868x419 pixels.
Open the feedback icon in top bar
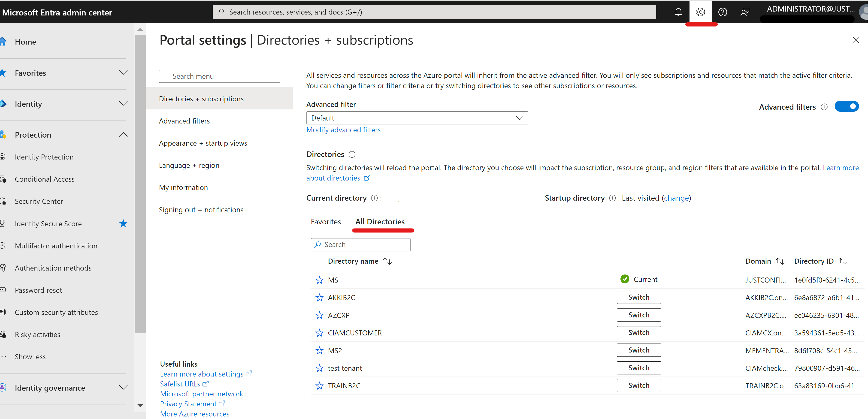pyautogui.click(x=745, y=12)
